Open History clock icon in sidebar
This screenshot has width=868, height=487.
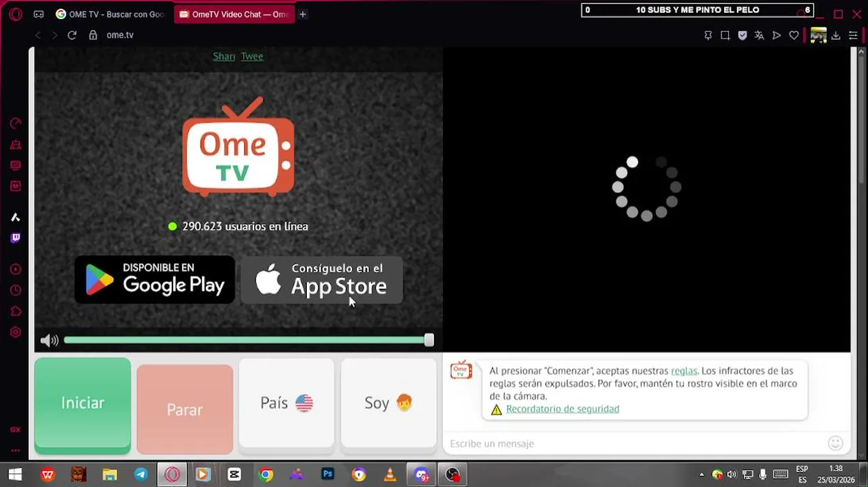16,291
